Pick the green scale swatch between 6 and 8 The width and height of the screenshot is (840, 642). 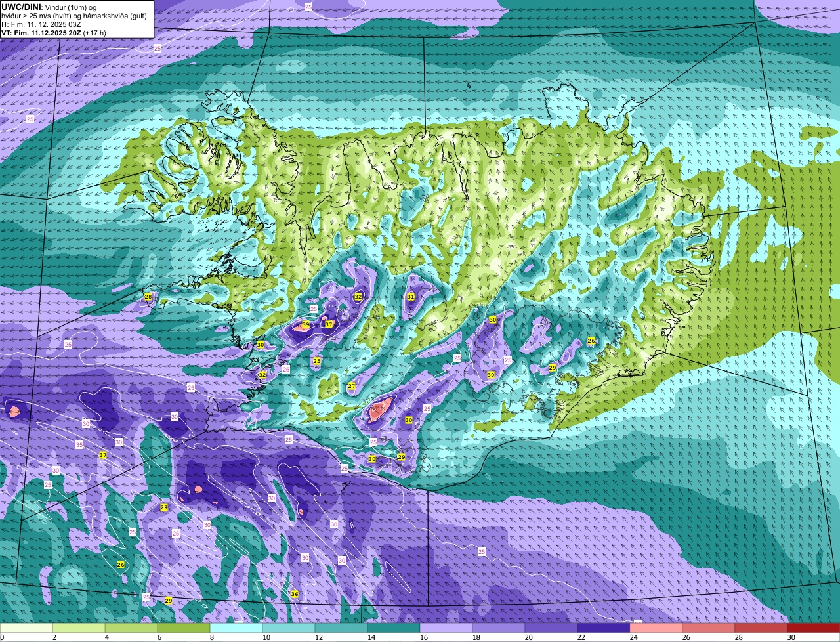pyautogui.click(x=184, y=628)
